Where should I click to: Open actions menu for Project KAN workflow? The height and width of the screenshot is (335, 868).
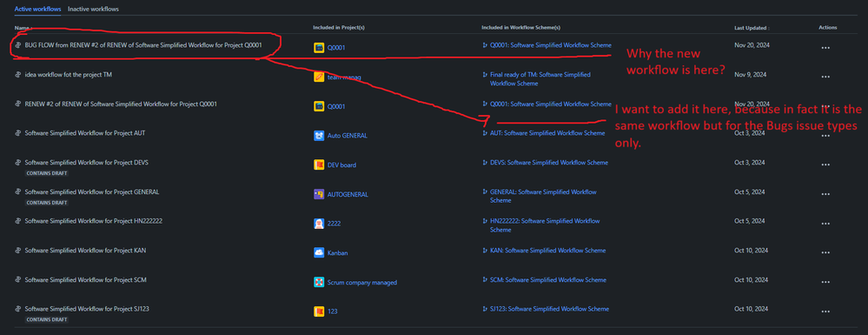pos(825,253)
